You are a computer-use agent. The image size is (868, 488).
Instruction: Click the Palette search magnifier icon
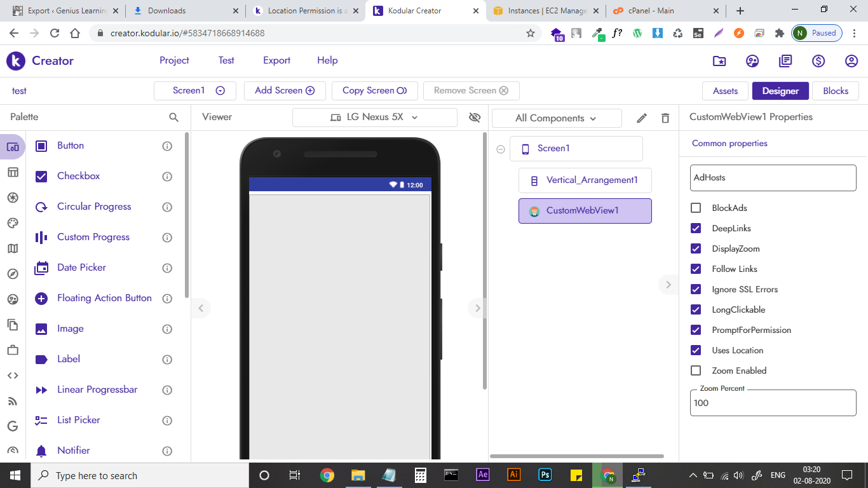click(x=173, y=118)
